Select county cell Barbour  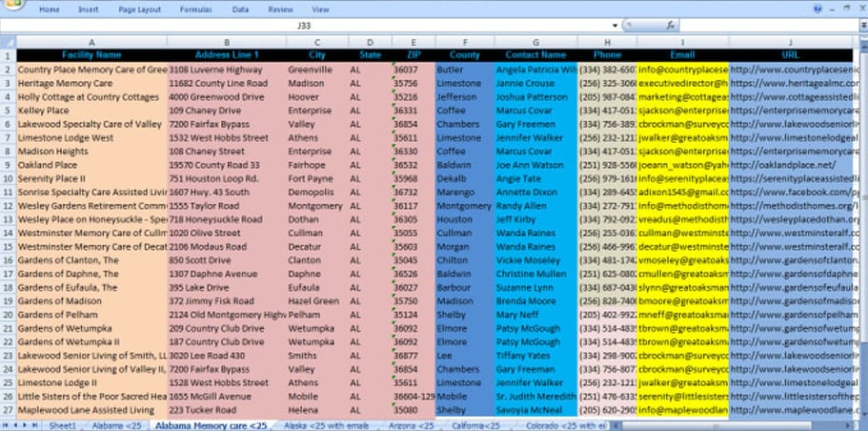coord(464,288)
